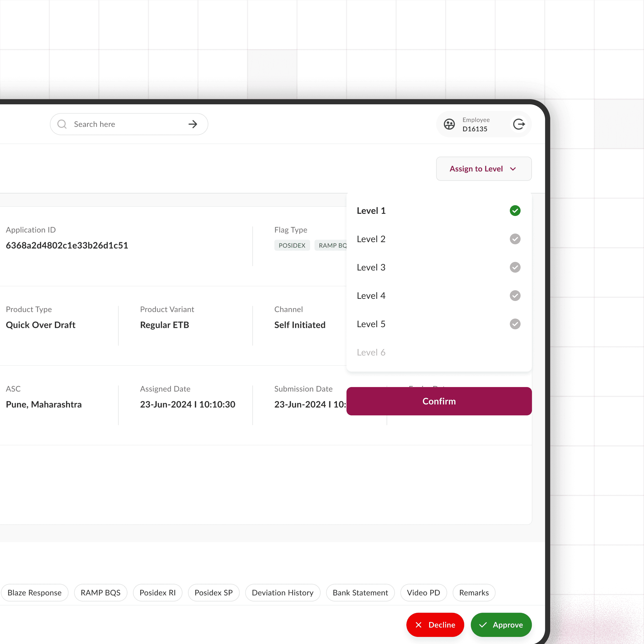The image size is (644, 644).
Task: Click the logout icon
Action: pos(519,124)
